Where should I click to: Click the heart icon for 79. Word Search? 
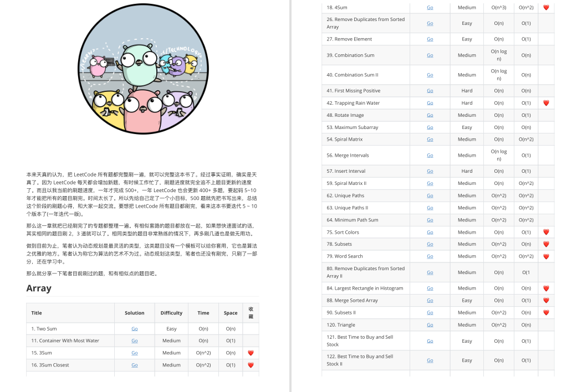[x=546, y=256]
